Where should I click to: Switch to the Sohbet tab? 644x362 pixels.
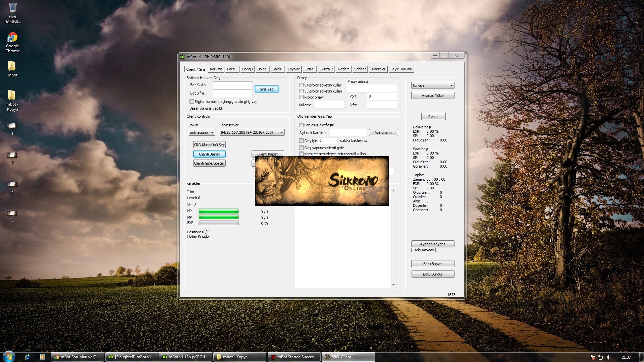pyautogui.click(x=360, y=69)
